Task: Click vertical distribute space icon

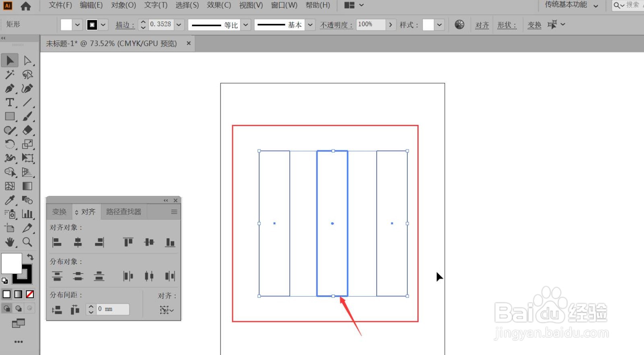Action: pos(57,309)
